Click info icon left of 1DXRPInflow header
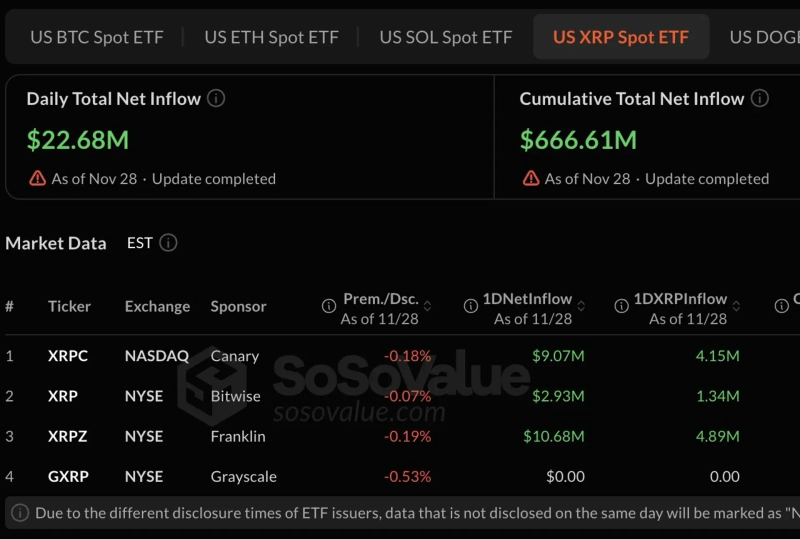 click(619, 307)
